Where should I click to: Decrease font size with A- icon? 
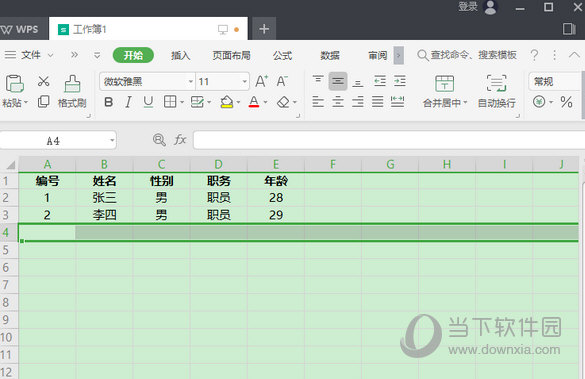[282, 81]
